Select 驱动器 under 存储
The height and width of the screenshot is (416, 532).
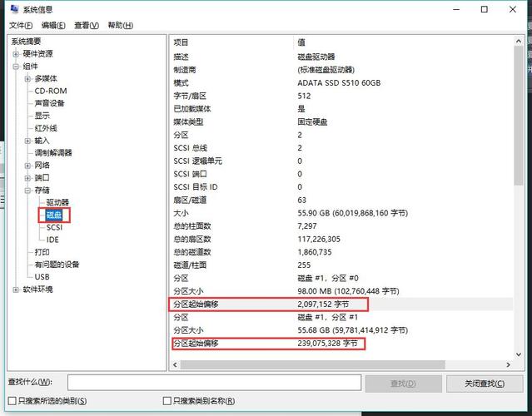point(57,202)
